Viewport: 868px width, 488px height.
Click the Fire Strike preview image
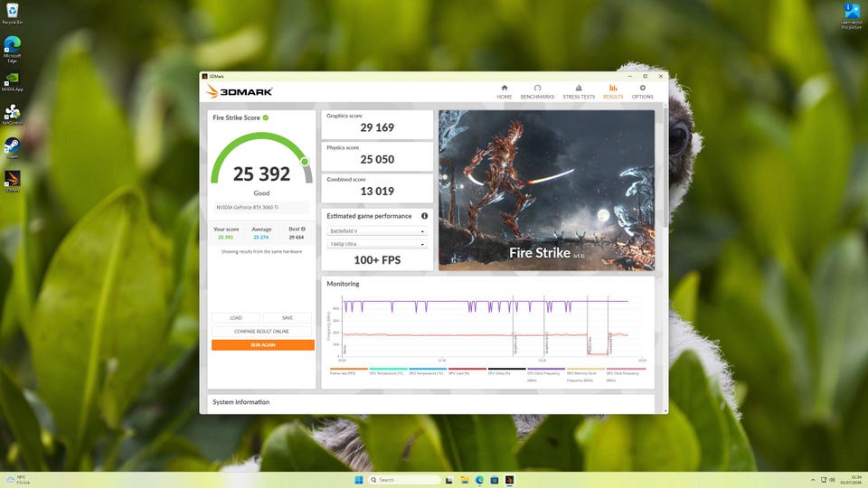(x=546, y=191)
